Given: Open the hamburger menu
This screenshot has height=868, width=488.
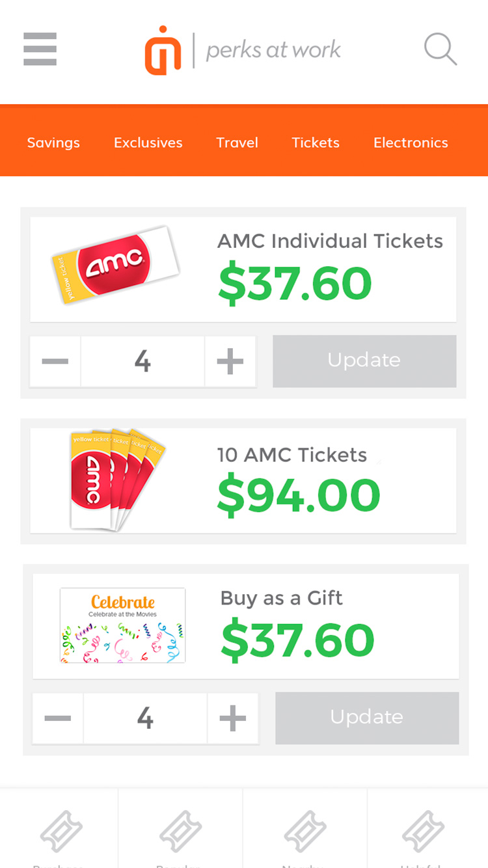Looking at the screenshot, I should pos(40,49).
